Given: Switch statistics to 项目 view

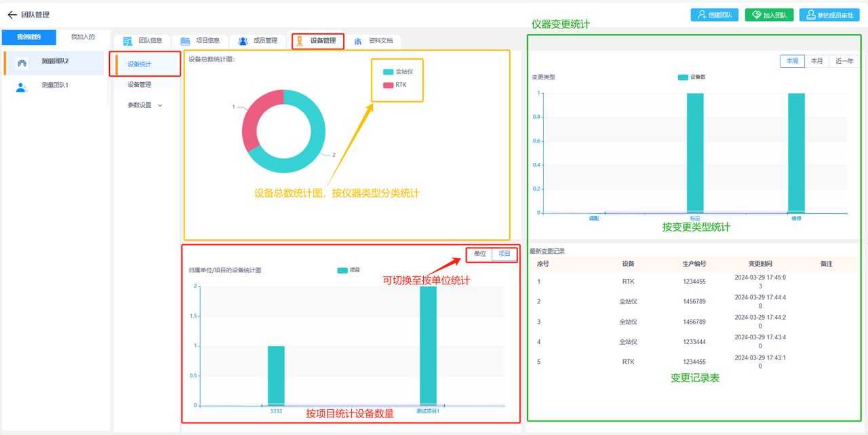Looking at the screenshot, I should pos(505,254).
